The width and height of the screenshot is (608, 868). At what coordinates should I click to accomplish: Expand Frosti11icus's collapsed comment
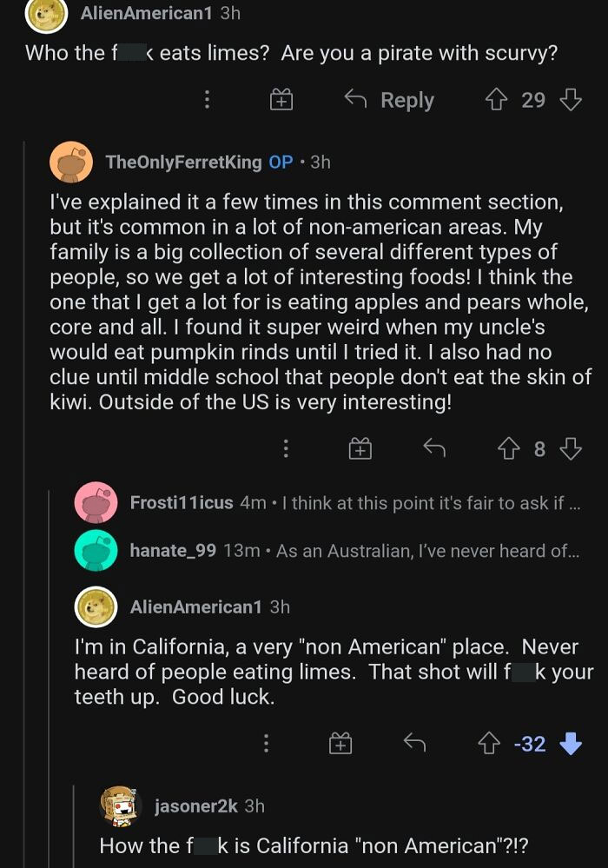[x=347, y=501]
